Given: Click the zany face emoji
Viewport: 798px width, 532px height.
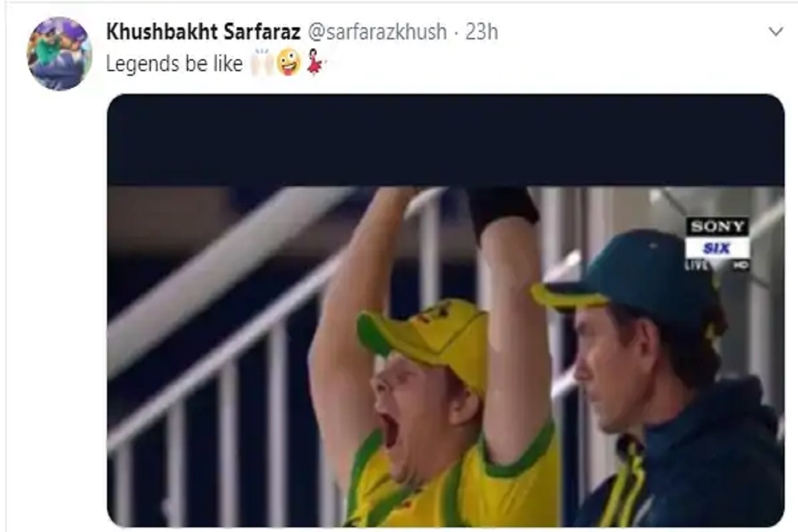Looking at the screenshot, I should click(x=288, y=63).
